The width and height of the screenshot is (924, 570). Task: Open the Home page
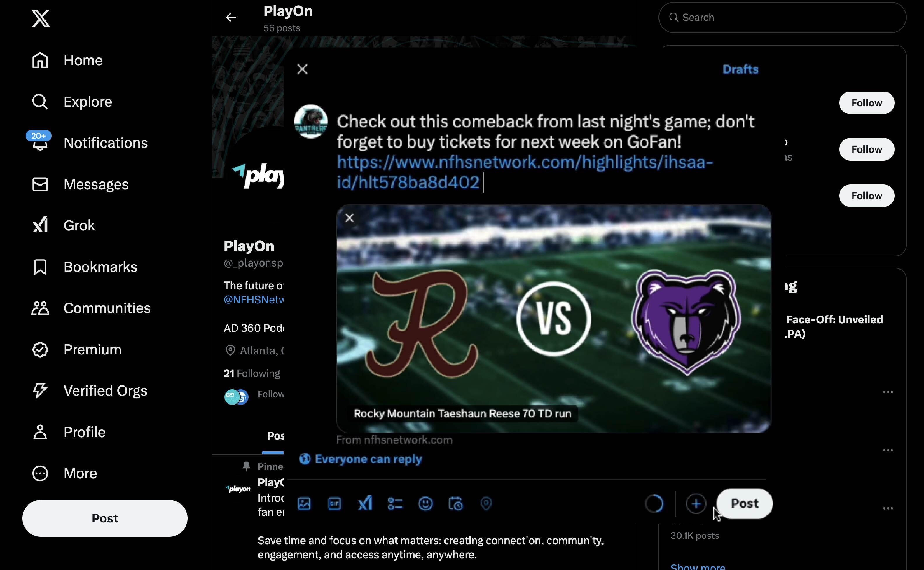(x=67, y=60)
